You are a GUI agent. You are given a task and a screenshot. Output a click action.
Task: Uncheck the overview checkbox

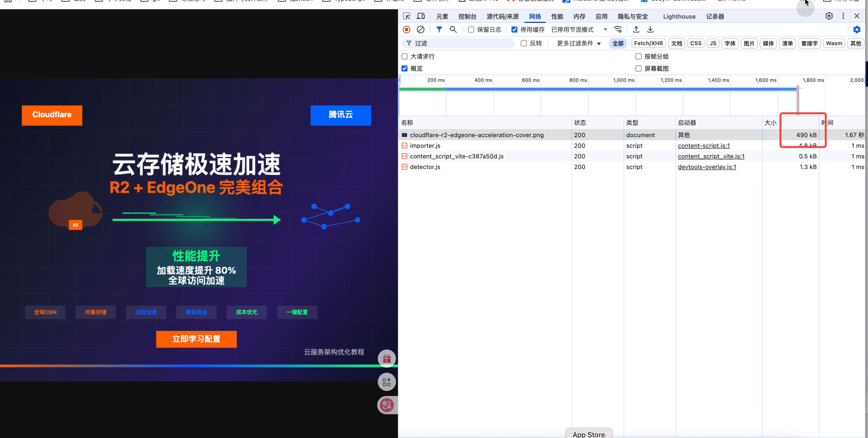click(x=405, y=68)
